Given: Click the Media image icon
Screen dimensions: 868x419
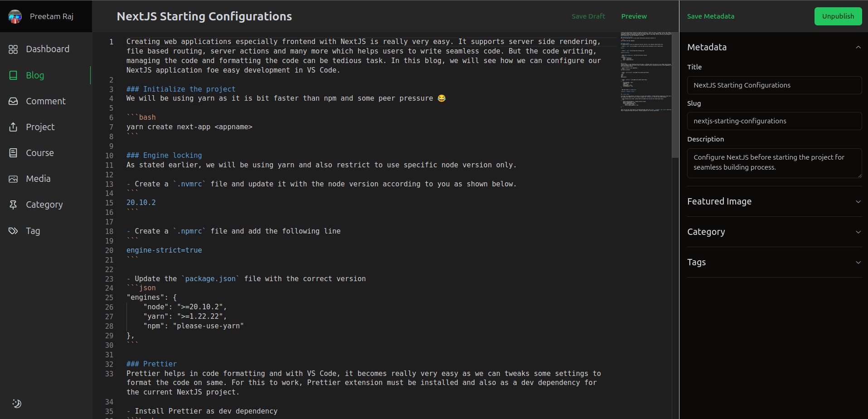Looking at the screenshot, I should (13, 179).
